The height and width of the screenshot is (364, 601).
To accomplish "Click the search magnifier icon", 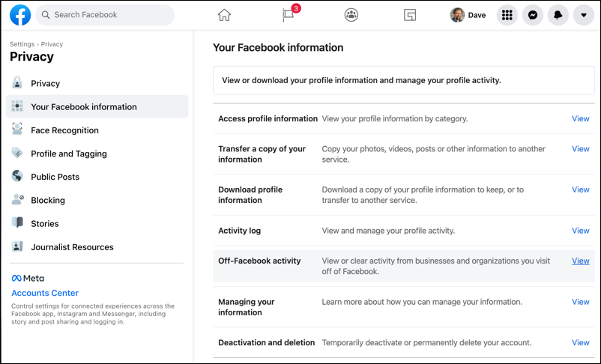I will (x=46, y=15).
